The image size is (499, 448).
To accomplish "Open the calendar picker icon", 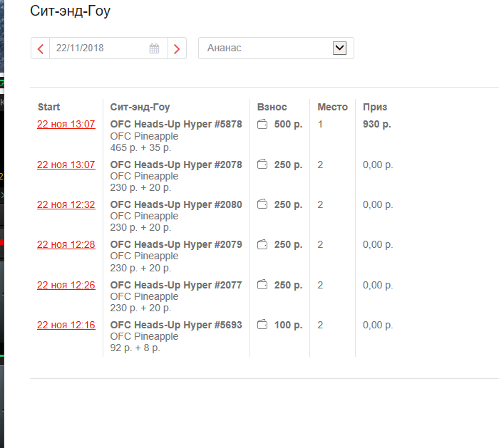I will [x=155, y=48].
